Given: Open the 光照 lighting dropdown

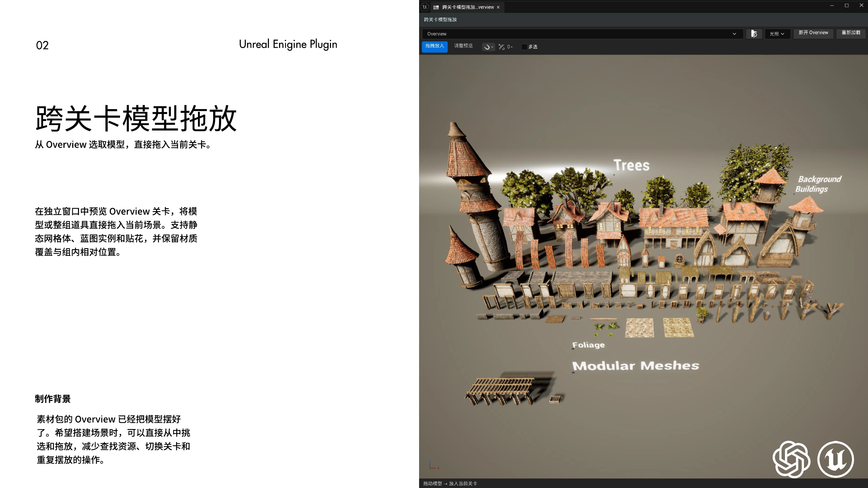Looking at the screenshot, I should tap(777, 34).
